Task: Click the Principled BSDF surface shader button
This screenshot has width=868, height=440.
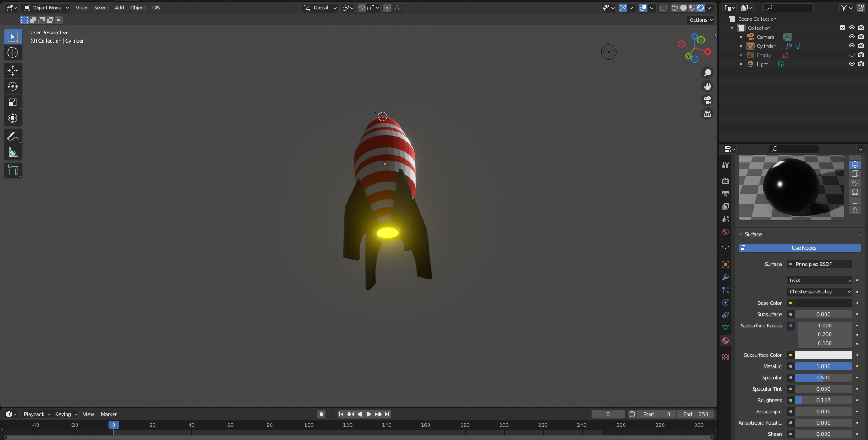Action: coord(820,264)
